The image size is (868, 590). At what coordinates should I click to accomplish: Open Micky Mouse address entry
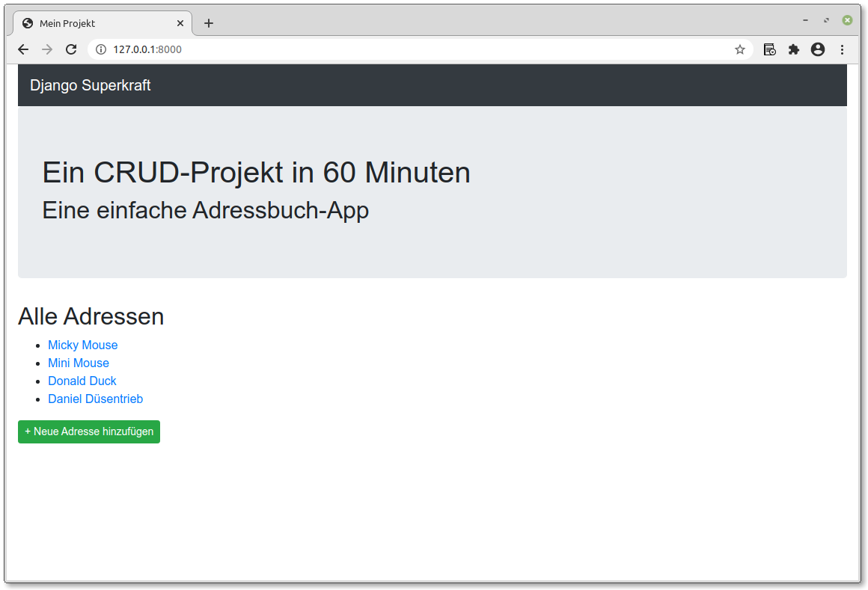82,345
